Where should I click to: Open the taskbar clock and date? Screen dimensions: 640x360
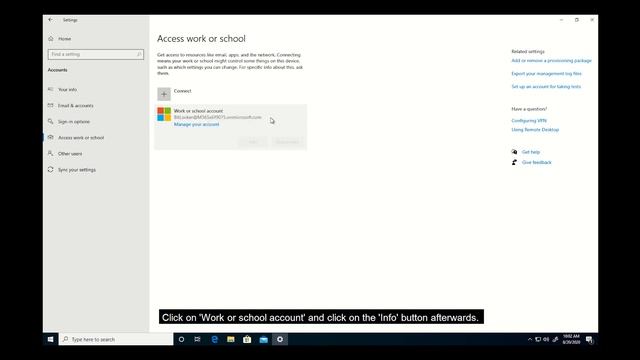click(571, 339)
